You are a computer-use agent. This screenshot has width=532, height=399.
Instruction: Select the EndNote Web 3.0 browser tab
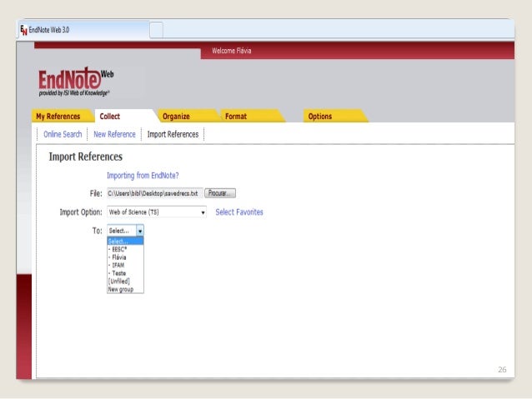click(x=83, y=30)
